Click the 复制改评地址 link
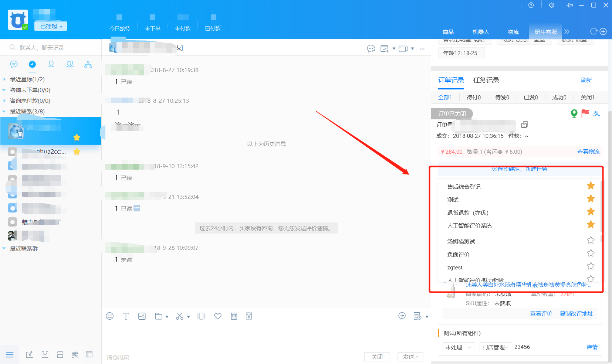 click(576, 314)
